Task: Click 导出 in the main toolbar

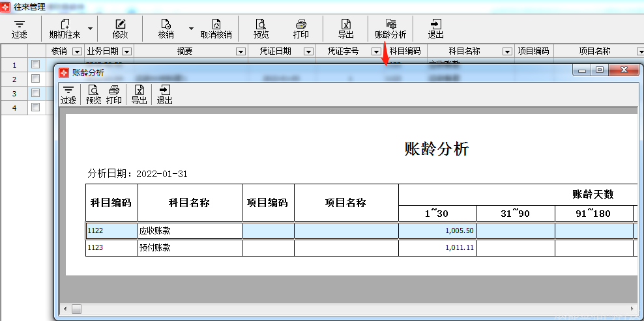Action: pyautogui.click(x=345, y=29)
